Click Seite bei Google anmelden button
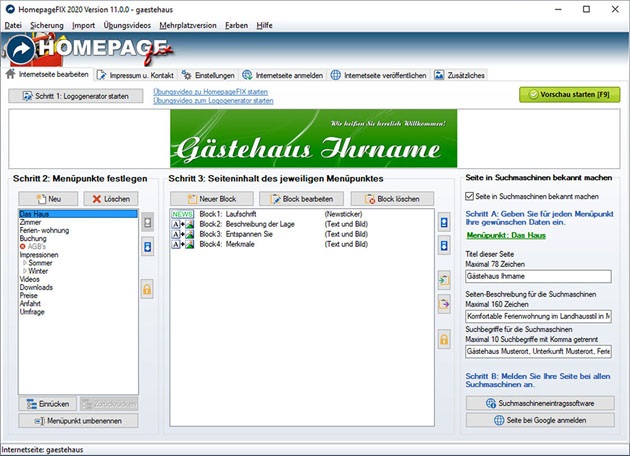Viewport: 630px width, 456px height. coord(540,420)
